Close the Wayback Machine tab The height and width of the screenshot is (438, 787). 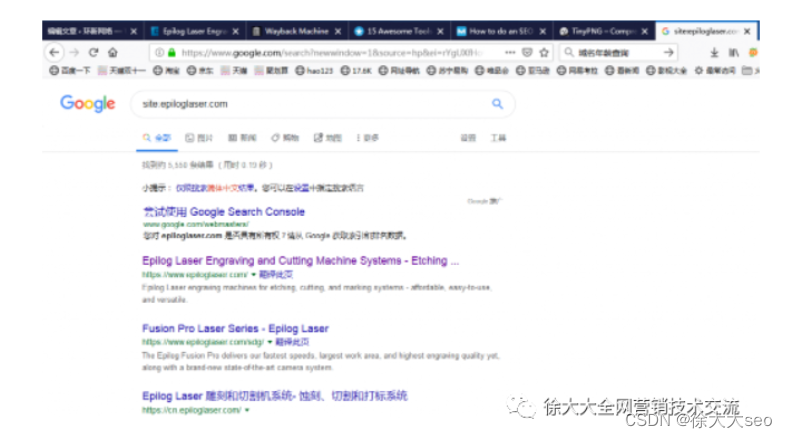338,31
